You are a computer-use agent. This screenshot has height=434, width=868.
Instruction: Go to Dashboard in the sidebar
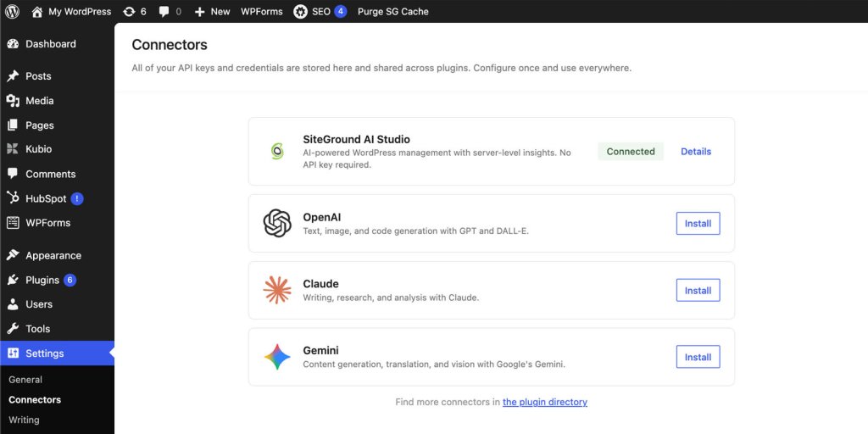pyautogui.click(x=50, y=44)
